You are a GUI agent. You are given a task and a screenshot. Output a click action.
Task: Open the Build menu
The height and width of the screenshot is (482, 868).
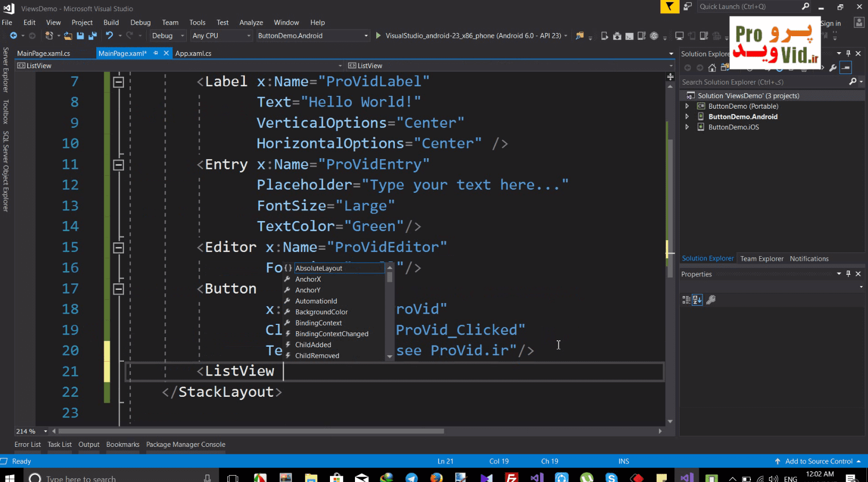click(111, 22)
